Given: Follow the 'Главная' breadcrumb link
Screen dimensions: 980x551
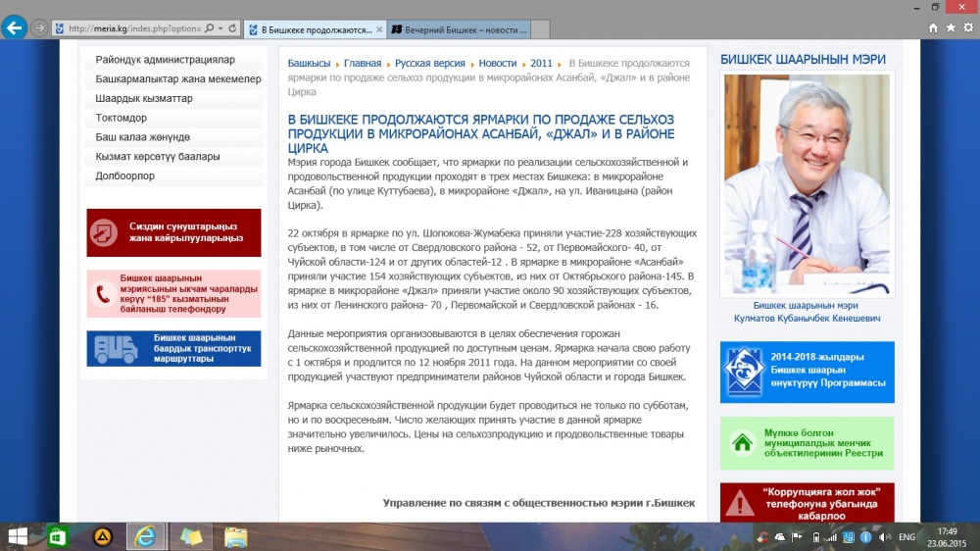Looking at the screenshot, I should 363,63.
